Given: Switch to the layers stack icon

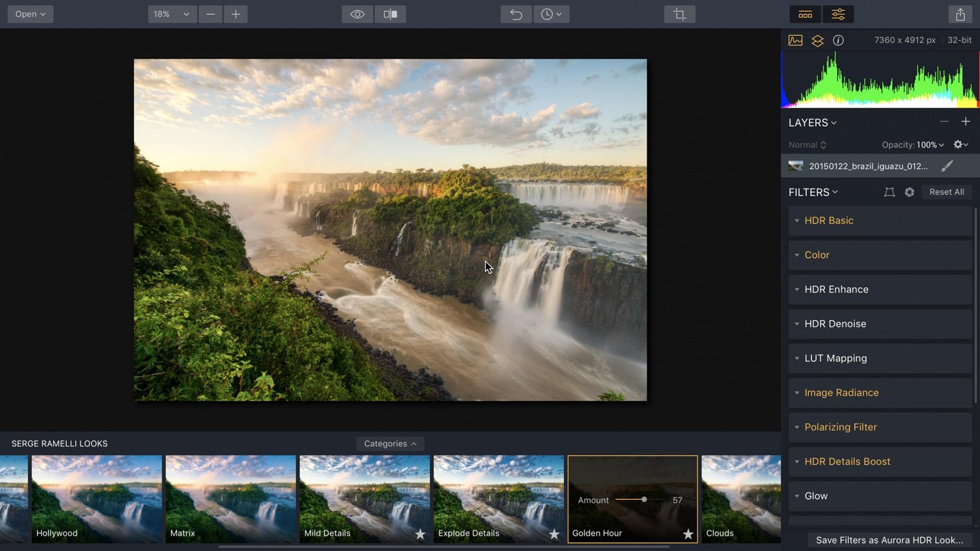Looking at the screenshot, I should point(818,41).
